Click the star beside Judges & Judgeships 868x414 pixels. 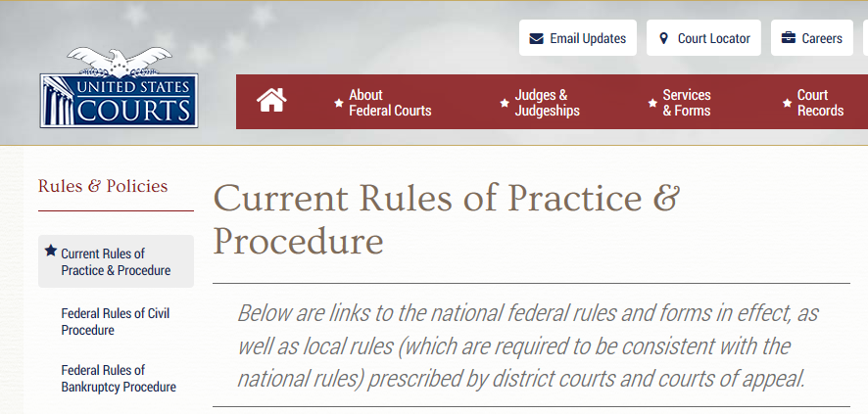pyautogui.click(x=505, y=103)
